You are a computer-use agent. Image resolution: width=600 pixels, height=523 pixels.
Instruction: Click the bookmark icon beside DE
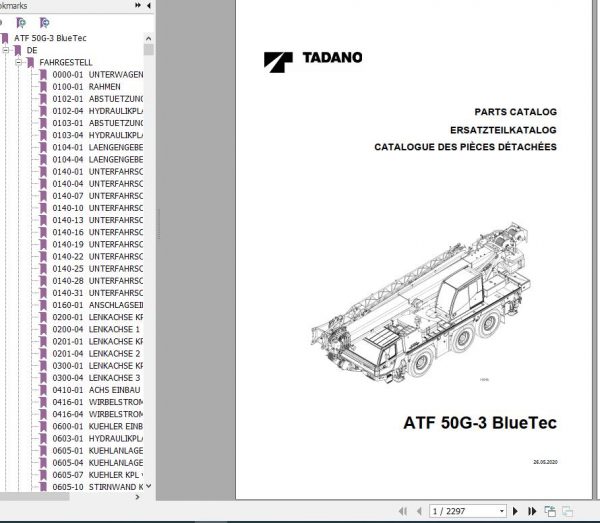click(x=18, y=51)
